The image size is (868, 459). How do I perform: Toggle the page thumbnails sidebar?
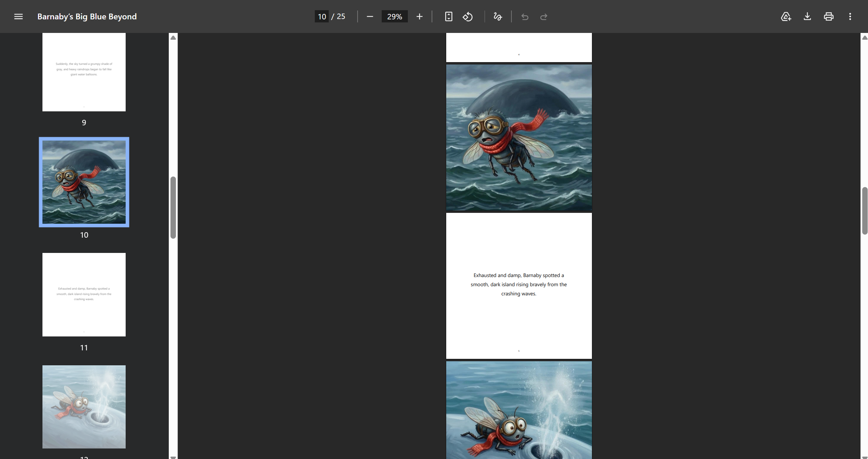[x=18, y=16]
